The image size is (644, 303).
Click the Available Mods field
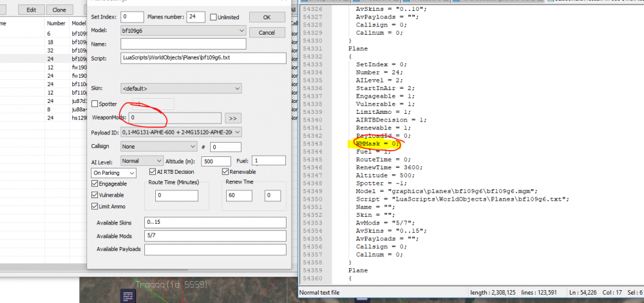tap(215, 236)
